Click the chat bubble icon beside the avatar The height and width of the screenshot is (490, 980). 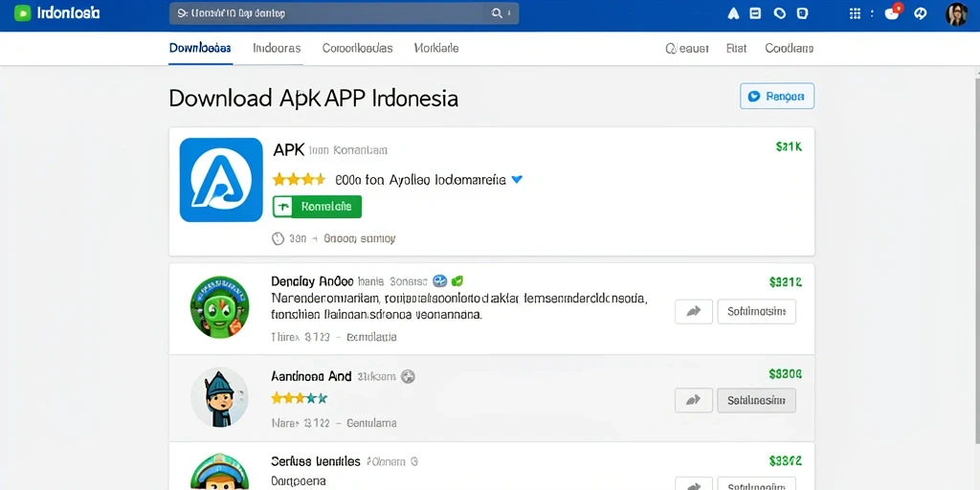tap(920, 13)
